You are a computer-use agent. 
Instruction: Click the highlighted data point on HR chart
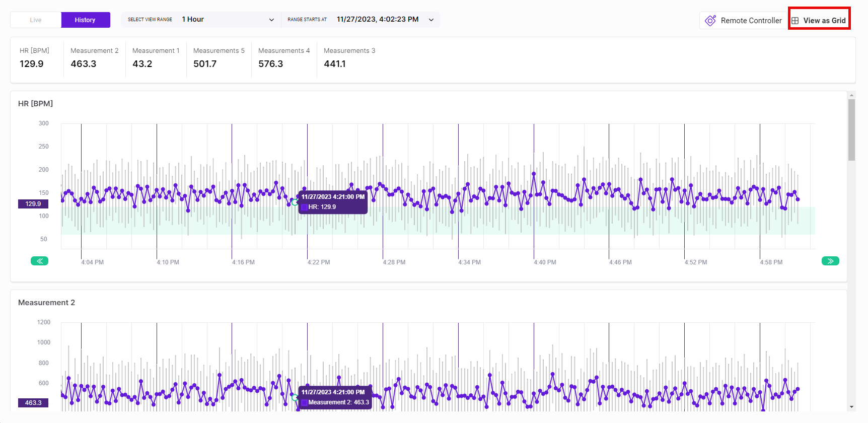point(295,202)
